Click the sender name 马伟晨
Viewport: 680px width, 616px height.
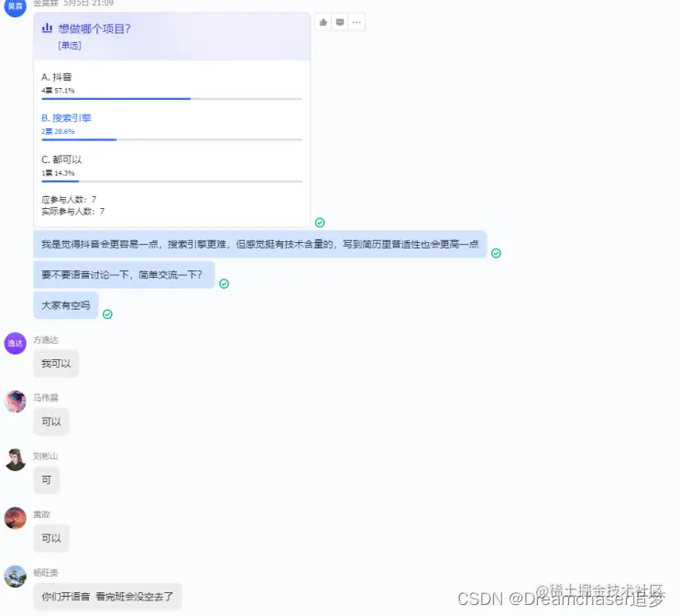tap(46, 398)
